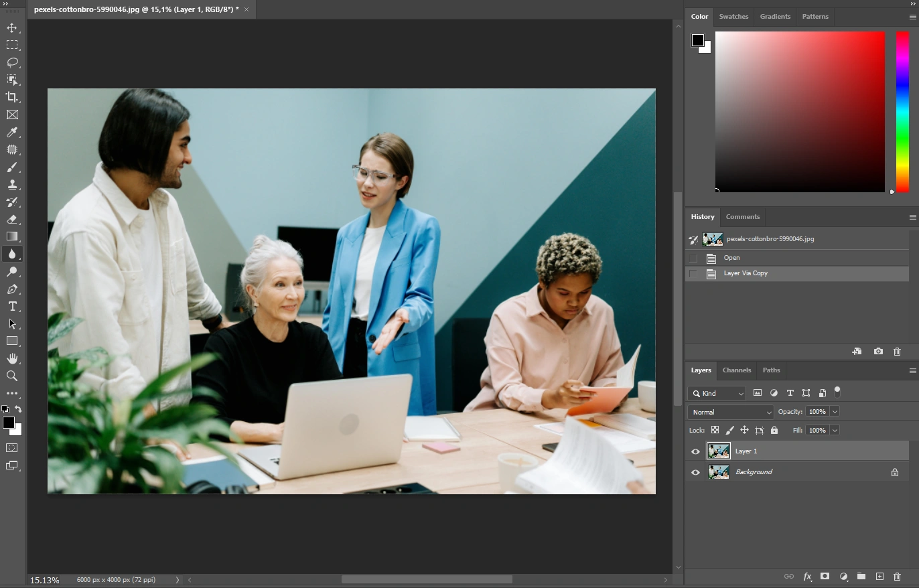This screenshot has width=919, height=588.
Task: Select the Horizontal Type tool
Action: pyautogui.click(x=12, y=306)
